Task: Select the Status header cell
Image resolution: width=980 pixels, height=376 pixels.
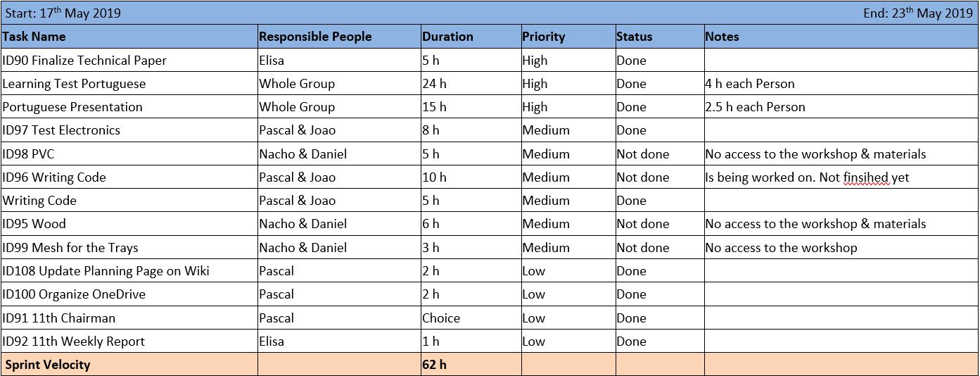Action: click(634, 37)
